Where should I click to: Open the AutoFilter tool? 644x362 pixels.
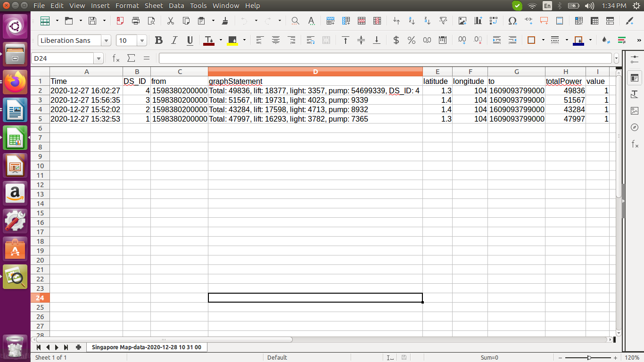tap(443, 21)
